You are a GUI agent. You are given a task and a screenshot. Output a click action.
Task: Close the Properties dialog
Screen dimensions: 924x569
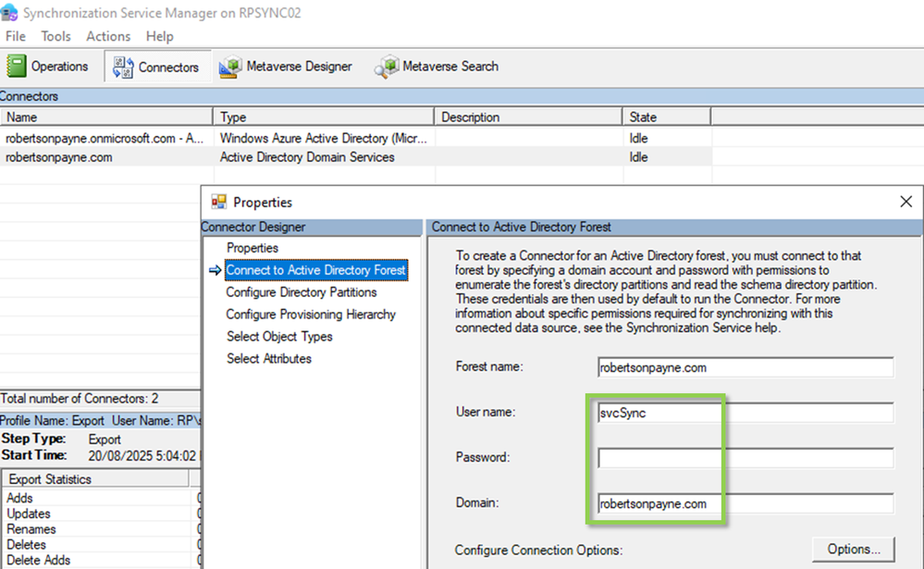pyautogui.click(x=906, y=202)
